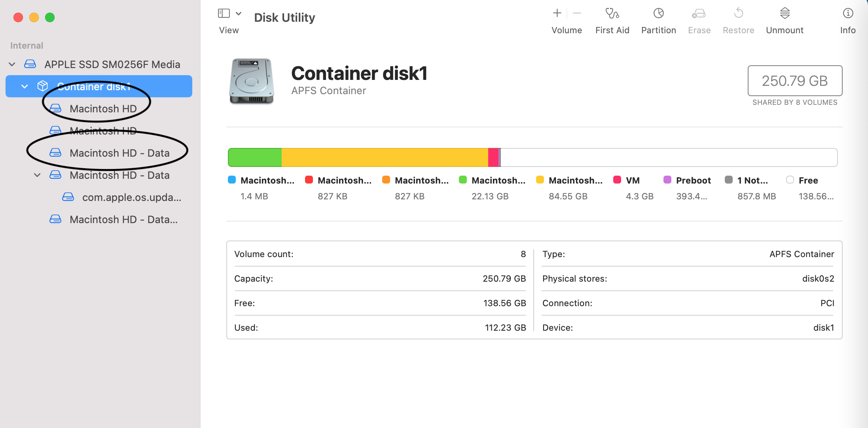Click the Restore toolbar icon
The height and width of the screenshot is (428, 868).
point(738,13)
